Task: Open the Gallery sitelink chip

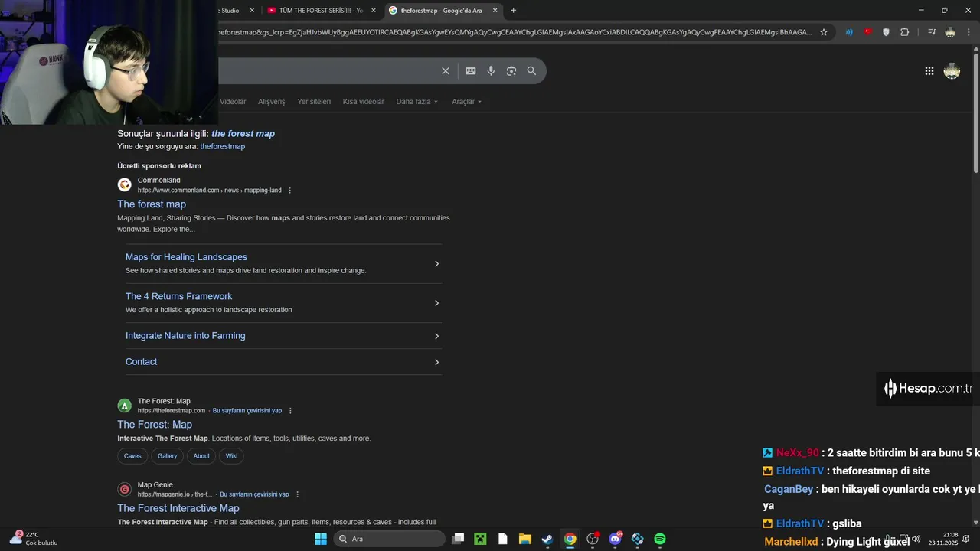Action: click(x=168, y=456)
